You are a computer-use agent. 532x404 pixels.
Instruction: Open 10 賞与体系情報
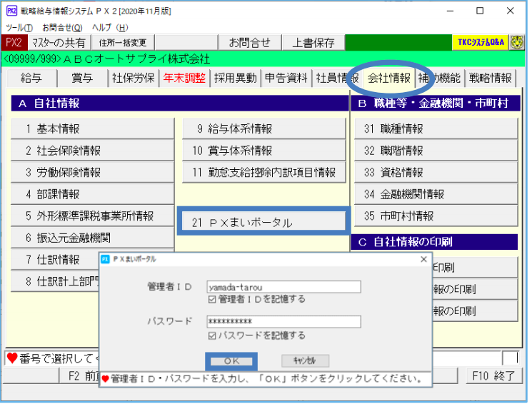point(264,151)
